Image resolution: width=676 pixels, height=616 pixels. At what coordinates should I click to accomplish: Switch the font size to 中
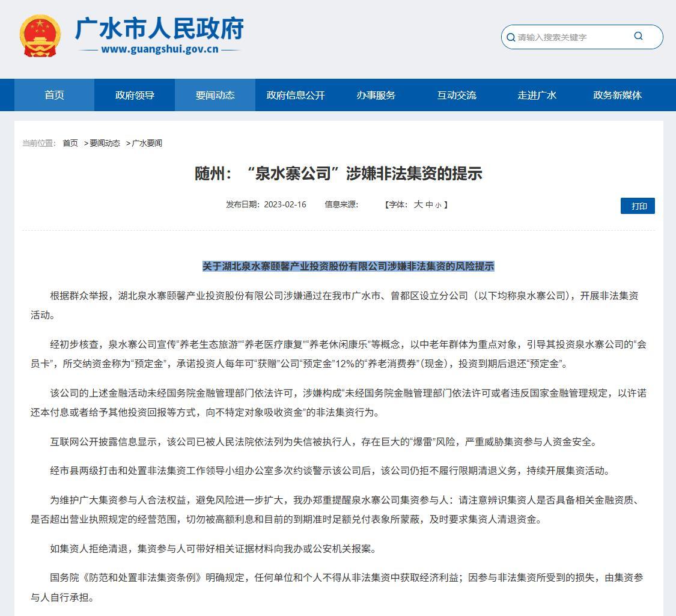[x=429, y=205]
